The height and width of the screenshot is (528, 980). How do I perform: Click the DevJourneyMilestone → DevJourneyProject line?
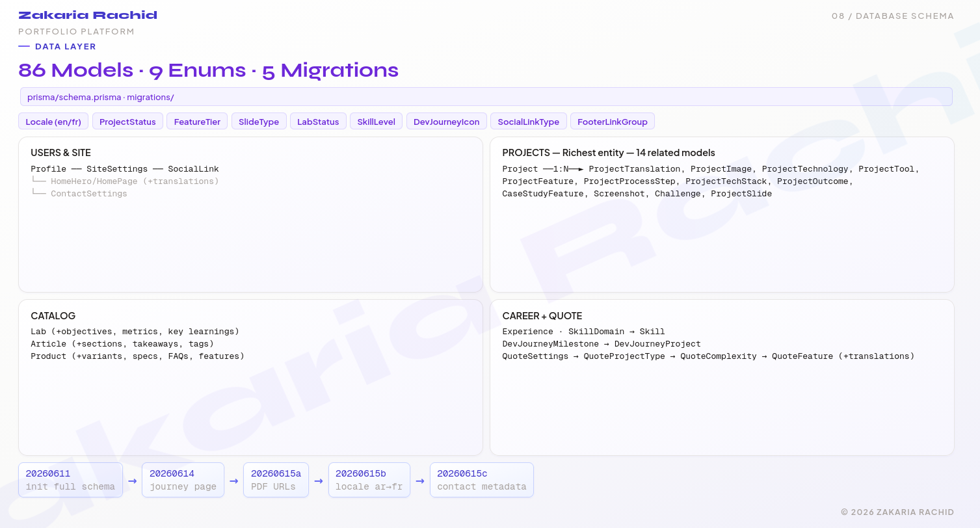click(x=602, y=344)
